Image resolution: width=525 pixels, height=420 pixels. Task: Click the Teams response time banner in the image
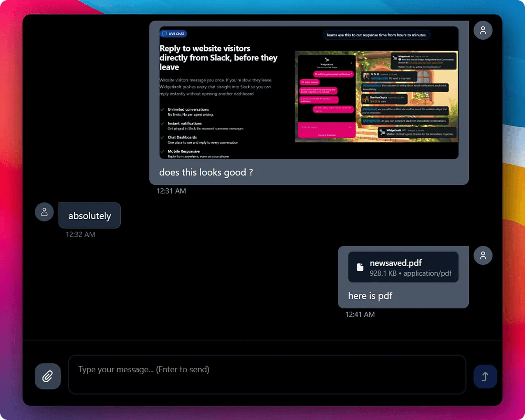click(x=377, y=34)
